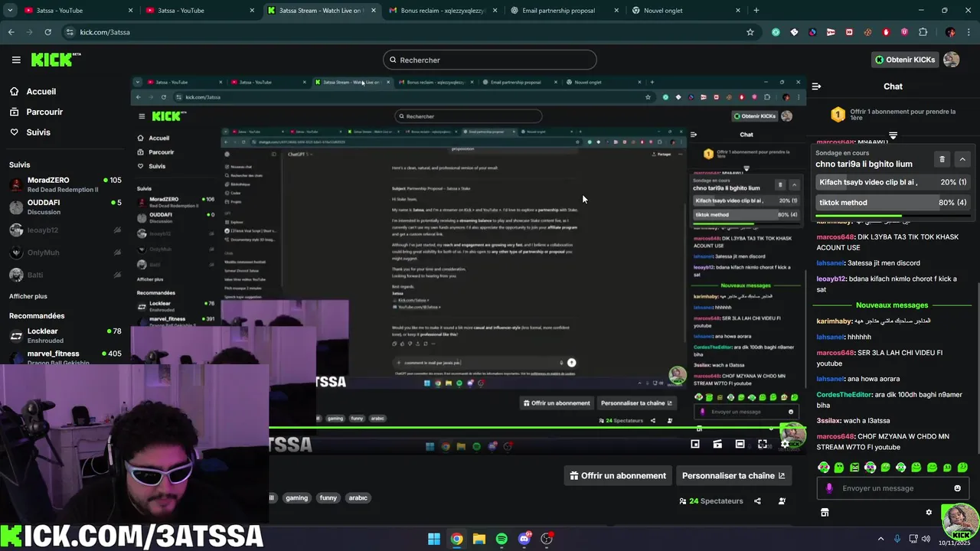Open the Chrome Extensions puzzle icon
Viewport: 980px width, 551px height.
(x=923, y=32)
